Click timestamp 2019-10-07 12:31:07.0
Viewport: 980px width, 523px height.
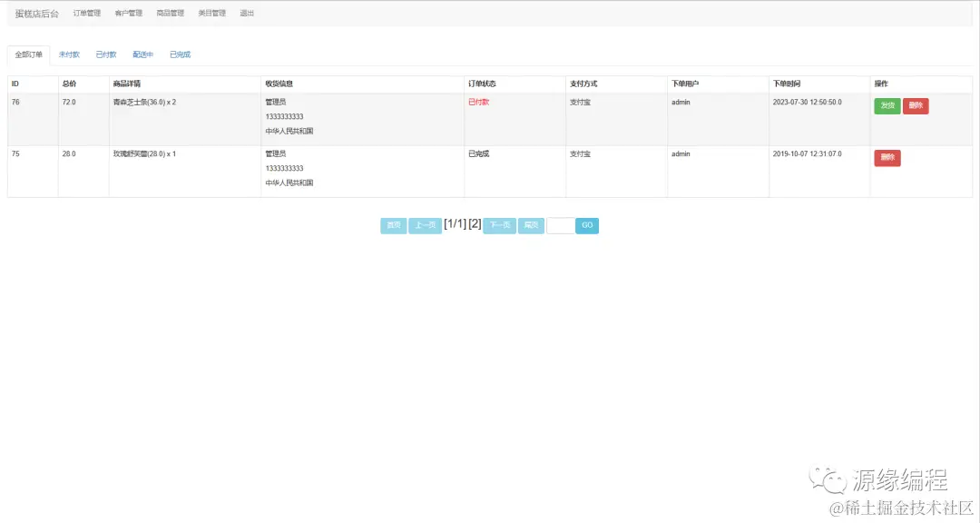click(807, 153)
